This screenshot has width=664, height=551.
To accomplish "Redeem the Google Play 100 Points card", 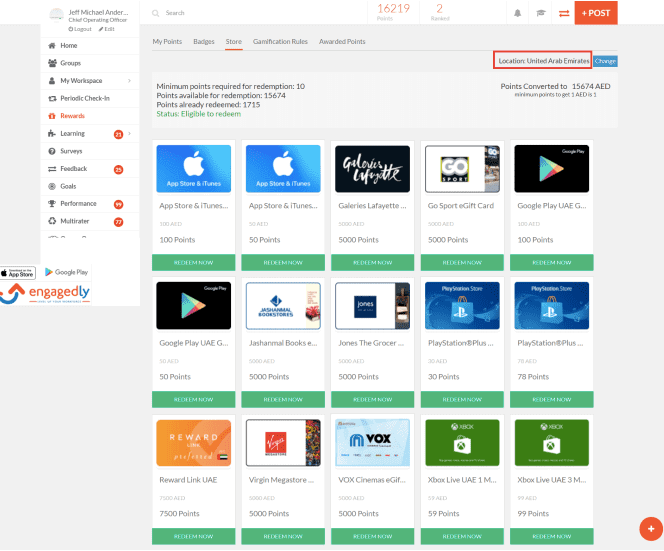I will [552, 263].
